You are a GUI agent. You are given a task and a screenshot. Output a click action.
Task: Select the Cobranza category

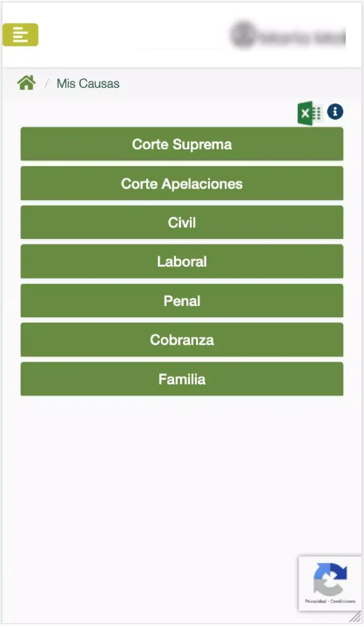[182, 340]
